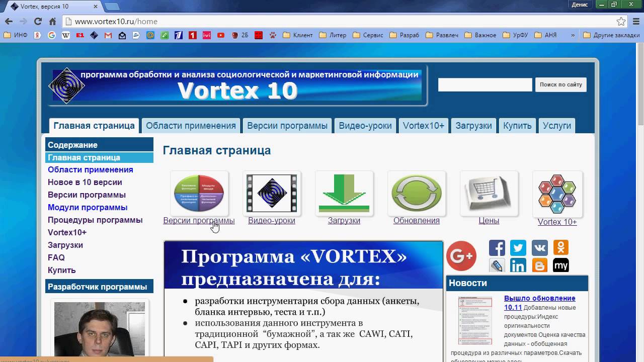The width and height of the screenshot is (644, 362).
Task: Open the Другие закладки folder
Action: pos(611,35)
